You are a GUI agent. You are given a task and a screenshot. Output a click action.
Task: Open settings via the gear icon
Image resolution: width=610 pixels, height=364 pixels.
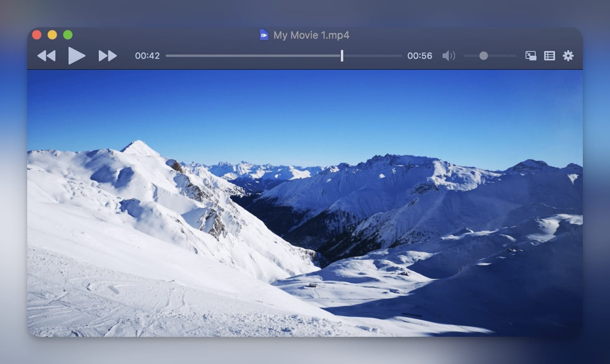point(568,56)
